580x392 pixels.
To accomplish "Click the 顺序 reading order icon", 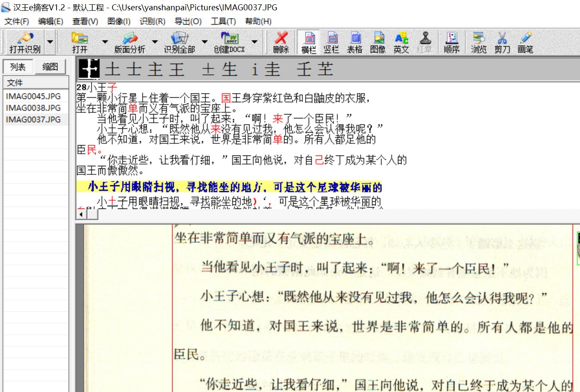I will tap(451, 42).
